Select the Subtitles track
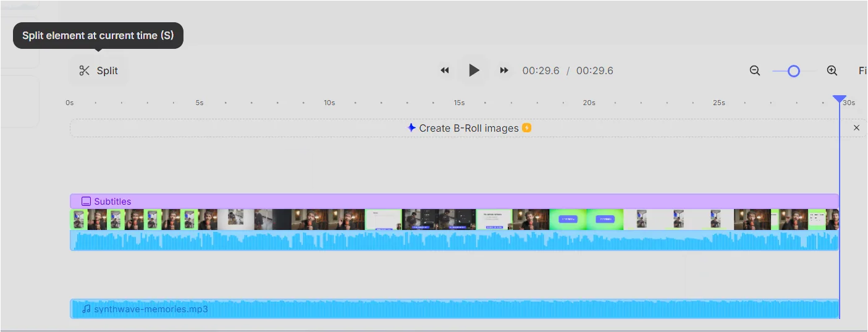868x332 pixels. pos(454,201)
